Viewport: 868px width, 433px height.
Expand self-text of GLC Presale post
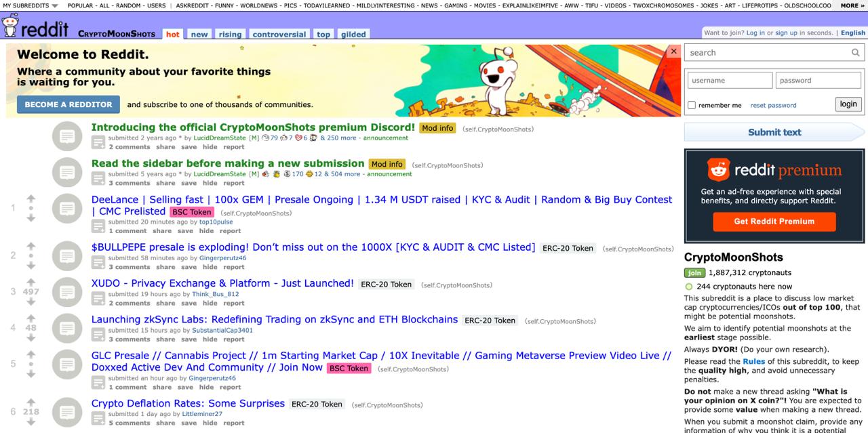[x=98, y=382]
